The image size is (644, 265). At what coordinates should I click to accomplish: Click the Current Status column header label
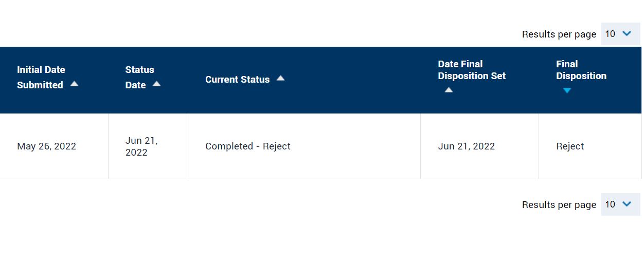tap(237, 80)
